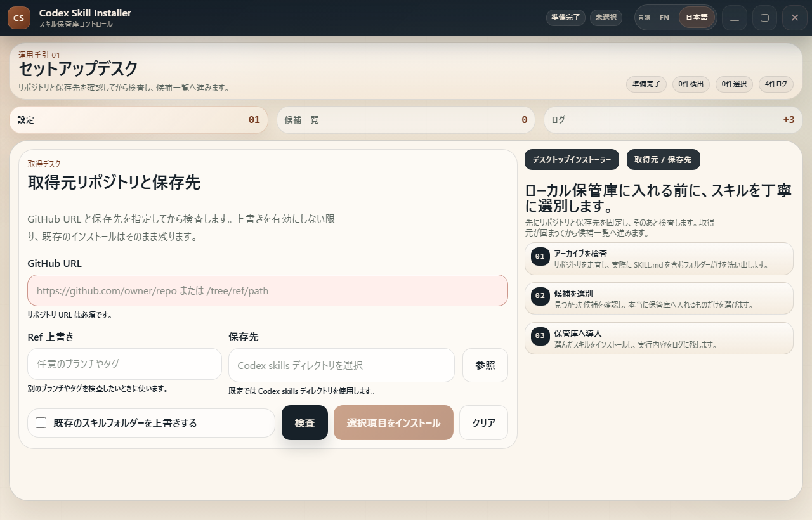Click the 候補を選別 step title
This screenshot has width=812, height=520.
(x=573, y=294)
